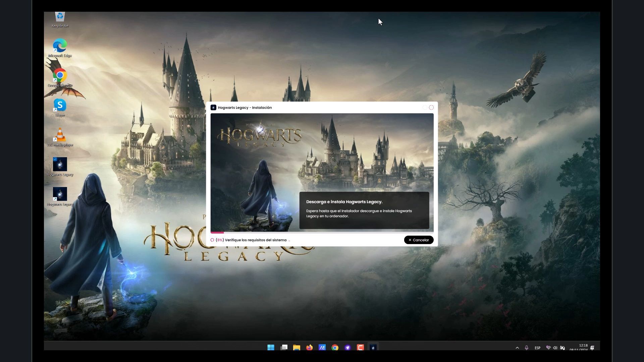Open Google Chrome desktop shortcut
The image size is (644, 362).
pyautogui.click(x=60, y=78)
